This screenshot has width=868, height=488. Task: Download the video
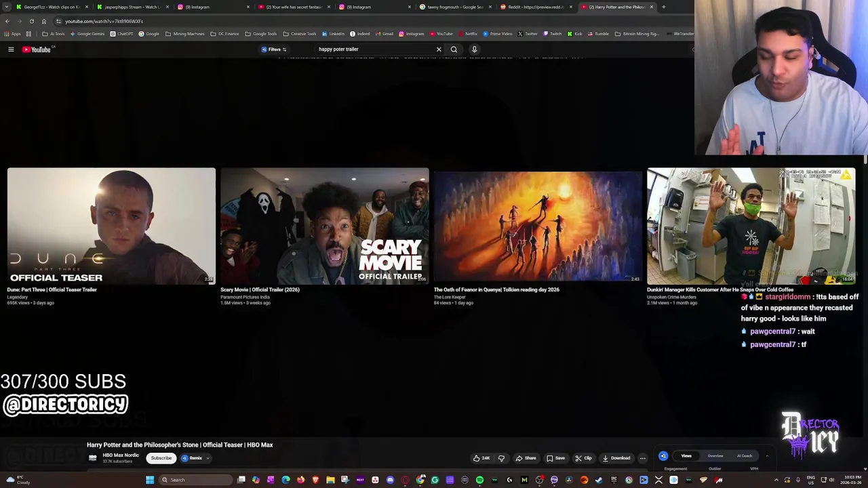[x=616, y=458]
